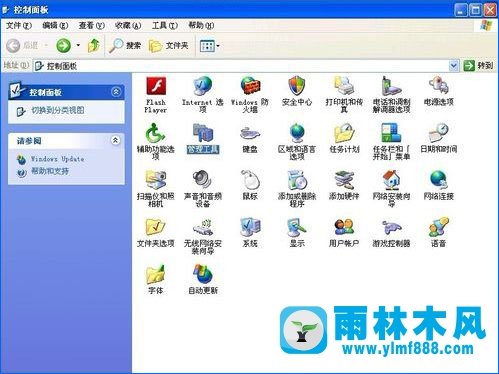The height and width of the screenshot is (374, 499).
Task: Click the 转到 go button
Action: coord(478,66)
